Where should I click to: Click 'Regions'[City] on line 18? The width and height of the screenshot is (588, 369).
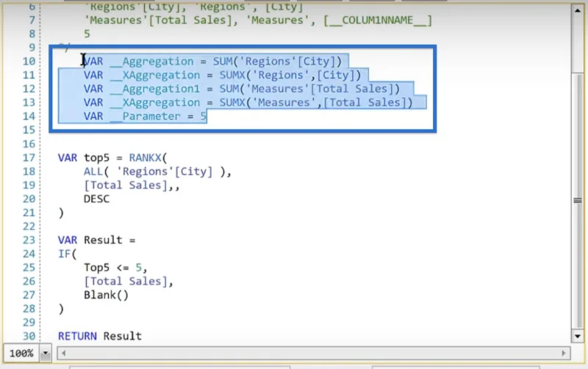pos(165,171)
